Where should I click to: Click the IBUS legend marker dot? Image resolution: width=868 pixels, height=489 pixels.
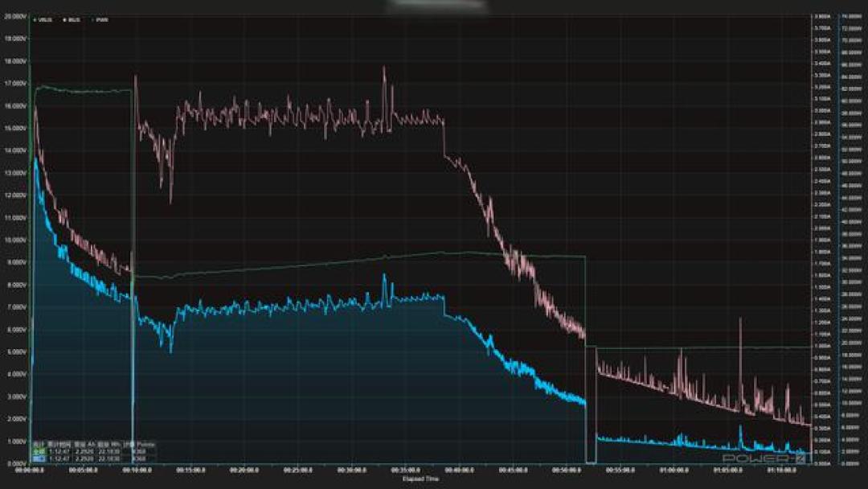(x=65, y=19)
